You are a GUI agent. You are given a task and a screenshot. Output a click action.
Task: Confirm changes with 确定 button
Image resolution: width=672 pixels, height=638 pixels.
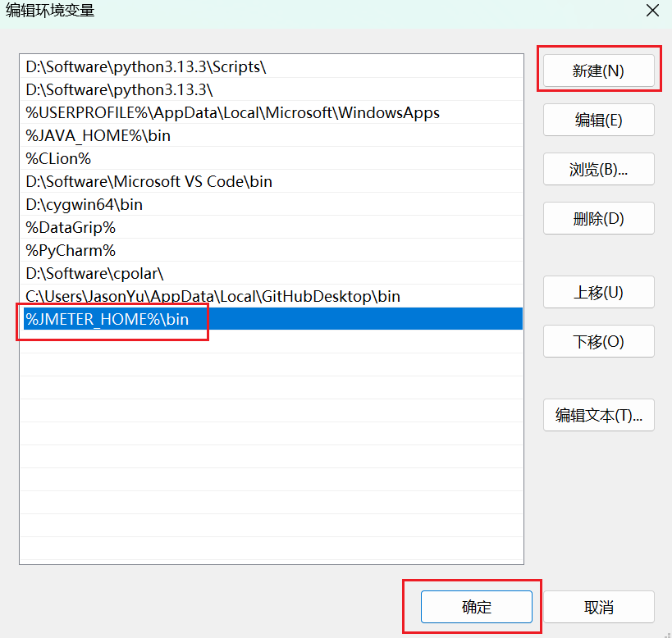point(476,607)
